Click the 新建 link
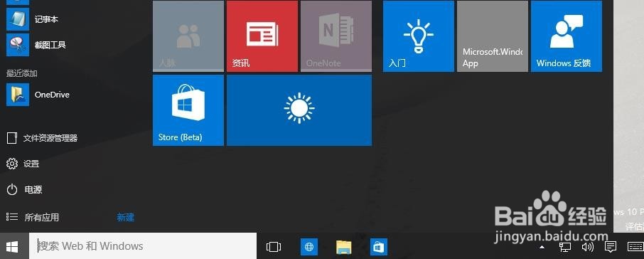 click(x=126, y=217)
